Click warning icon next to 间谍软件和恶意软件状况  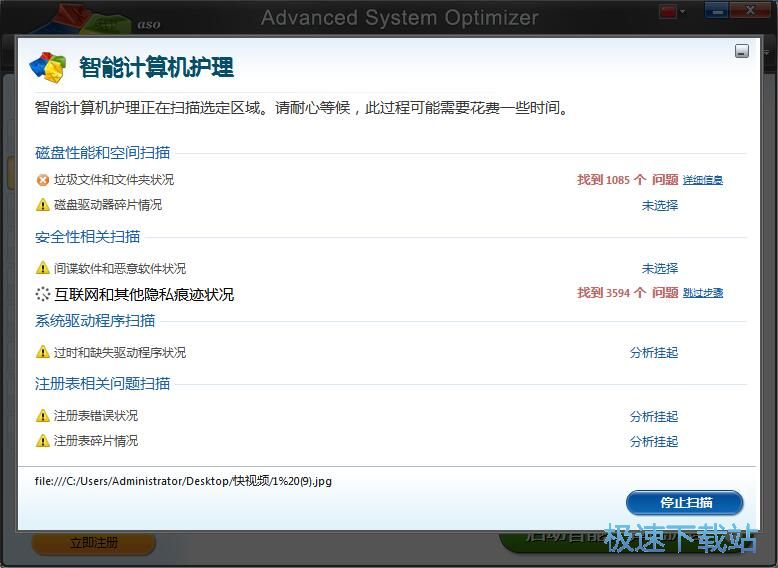pos(43,268)
